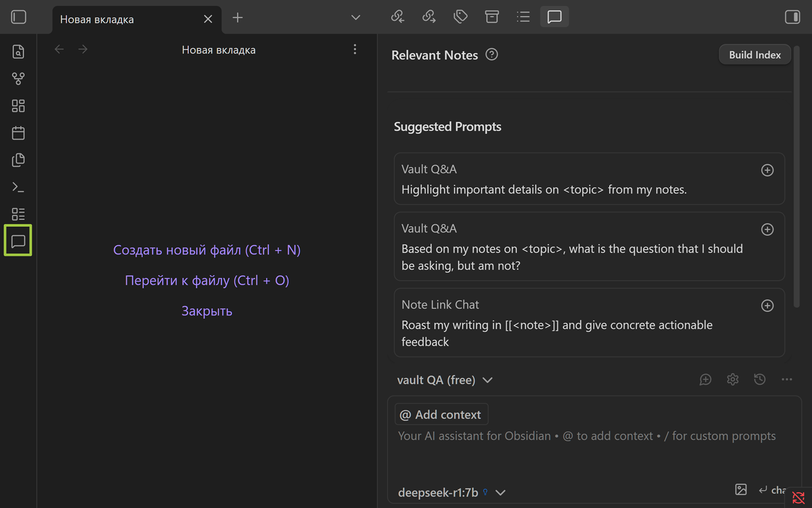Open the deepseek-r1:7b model dropdown

[x=452, y=493]
